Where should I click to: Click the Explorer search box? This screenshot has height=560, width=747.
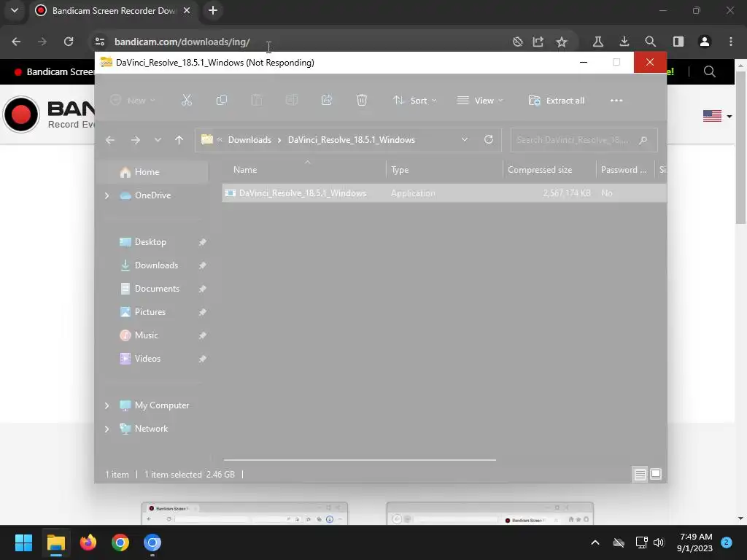point(584,140)
